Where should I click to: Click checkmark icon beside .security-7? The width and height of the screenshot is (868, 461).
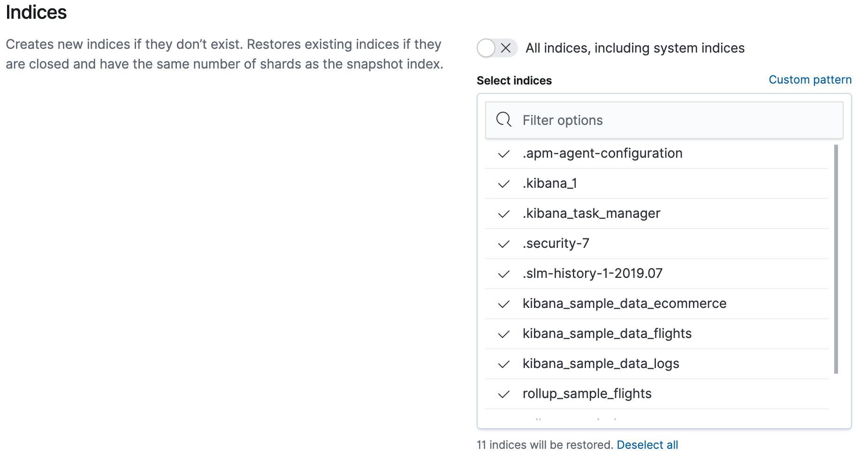(503, 244)
